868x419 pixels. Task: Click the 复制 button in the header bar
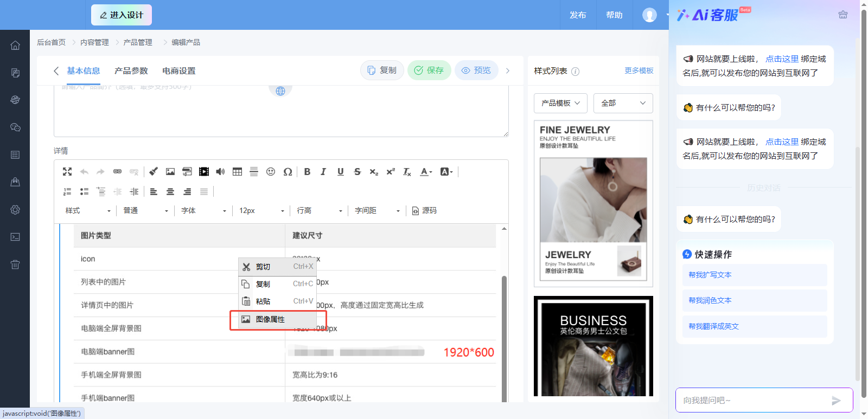[382, 70]
